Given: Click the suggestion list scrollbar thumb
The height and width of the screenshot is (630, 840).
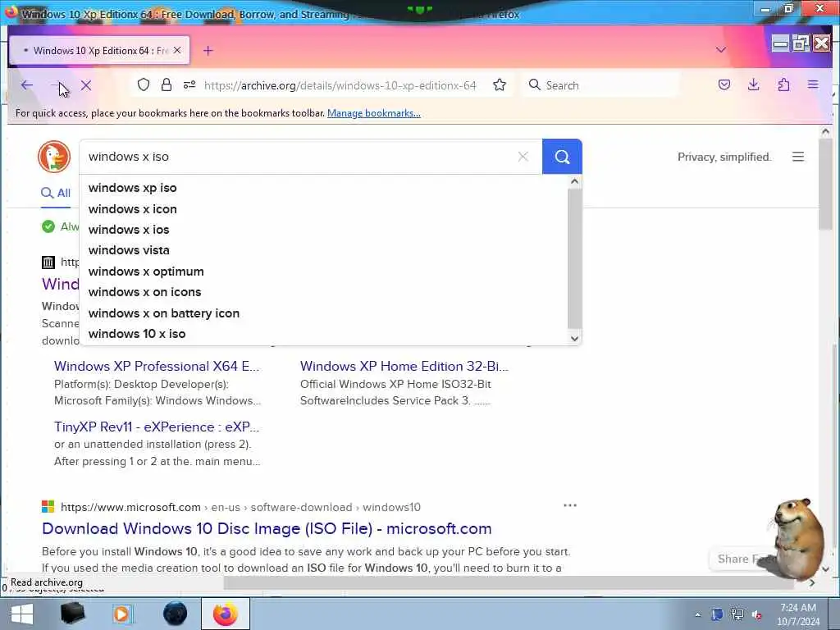Looking at the screenshot, I should click(574, 258).
